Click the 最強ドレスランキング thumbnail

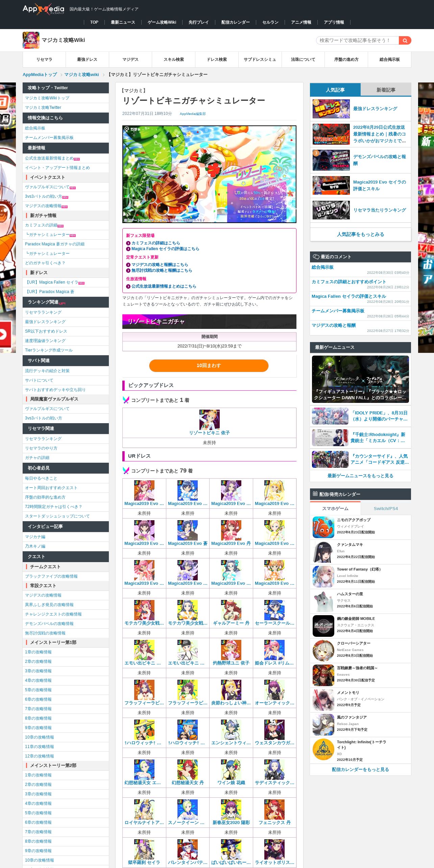(331, 109)
